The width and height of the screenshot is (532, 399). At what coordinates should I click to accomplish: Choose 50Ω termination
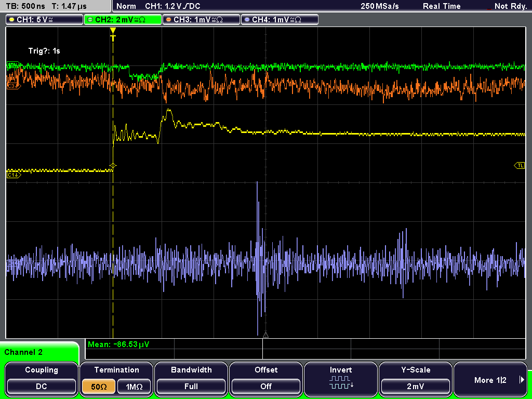pos(99,387)
